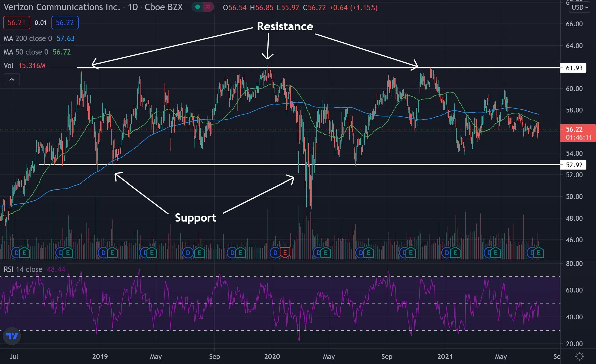Image resolution: width=596 pixels, height=364 pixels.
Task: Click the green market status dot
Action: point(198,7)
